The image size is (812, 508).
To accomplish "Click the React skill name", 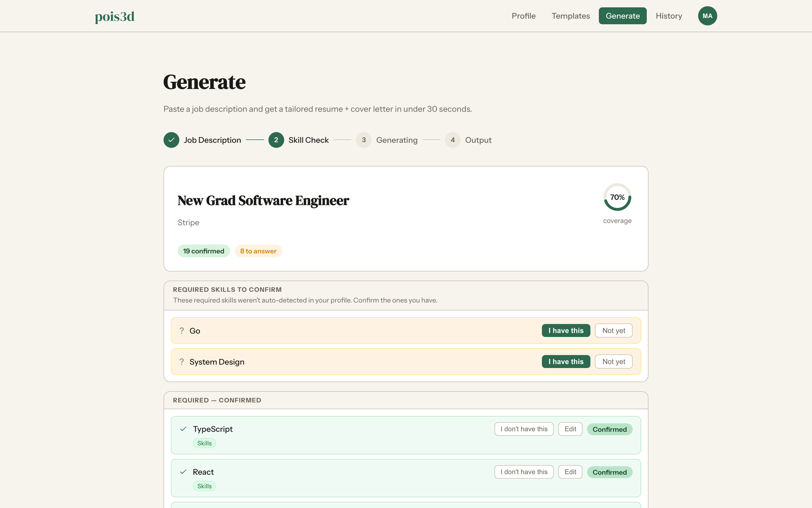I will coord(203,472).
